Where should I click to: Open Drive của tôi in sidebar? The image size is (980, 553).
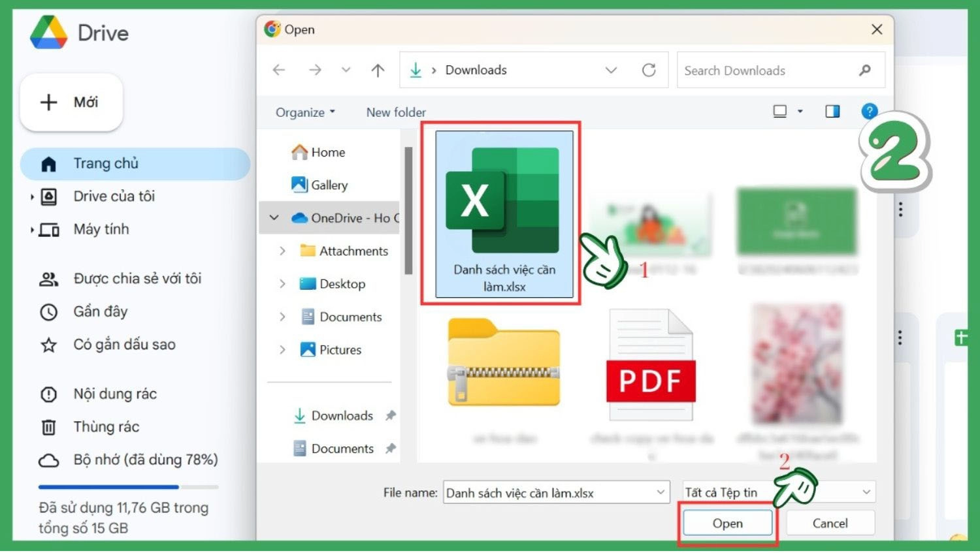[x=114, y=197]
